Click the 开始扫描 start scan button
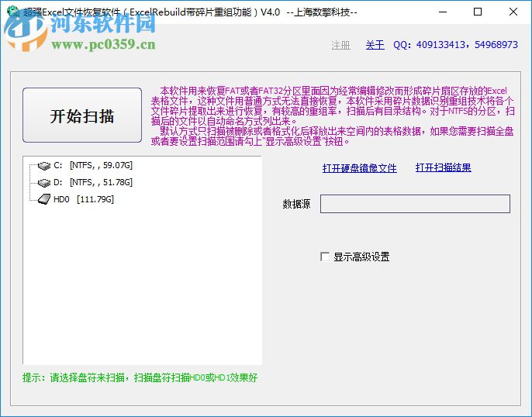This screenshot has width=532, height=417. [x=82, y=115]
